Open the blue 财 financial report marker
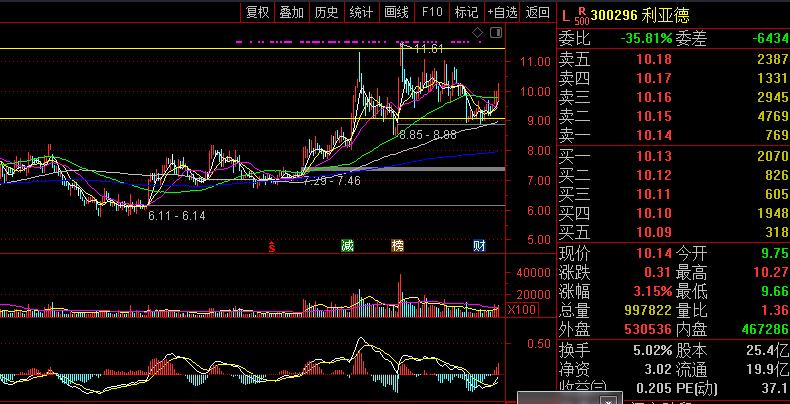The height and width of the screenshot is (404, 790). point(479,246)
